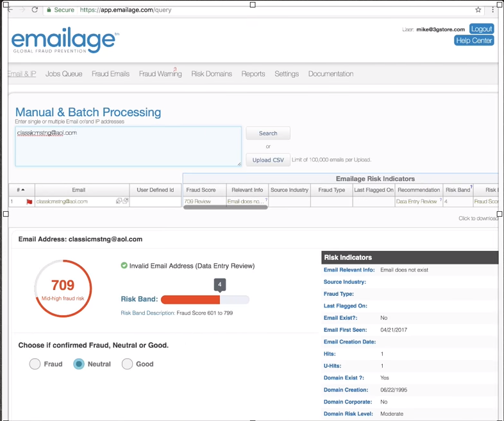Click the Click to download link
504x421 pixels.
coord(478,218)
